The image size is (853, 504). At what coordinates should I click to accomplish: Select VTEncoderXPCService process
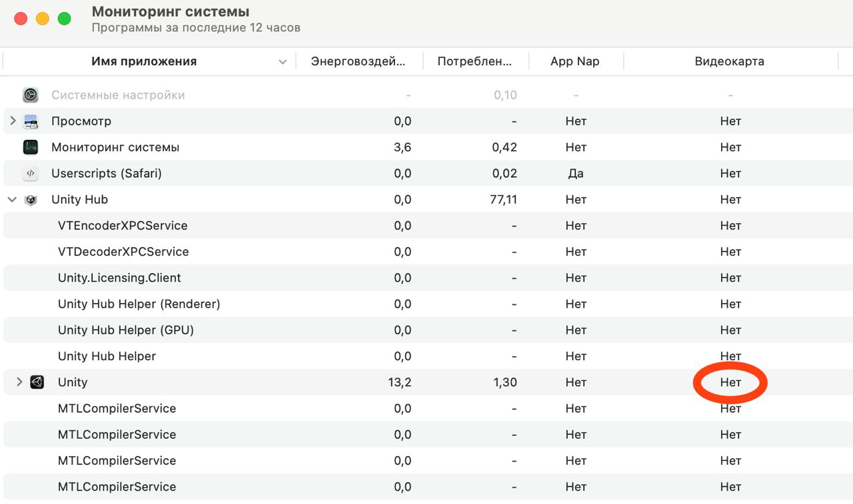[123, 226]
